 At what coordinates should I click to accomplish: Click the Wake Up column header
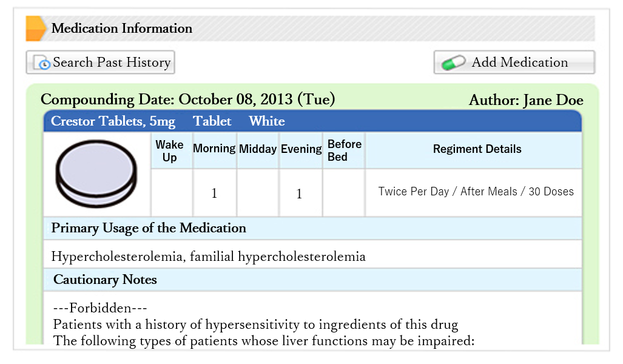172,150
